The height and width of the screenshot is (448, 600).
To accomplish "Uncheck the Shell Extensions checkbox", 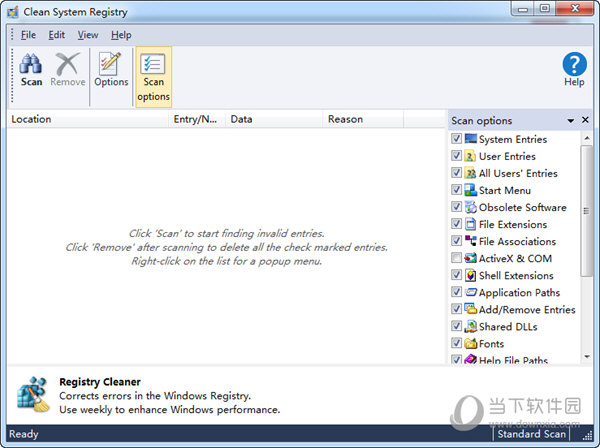I will point(456,275).
